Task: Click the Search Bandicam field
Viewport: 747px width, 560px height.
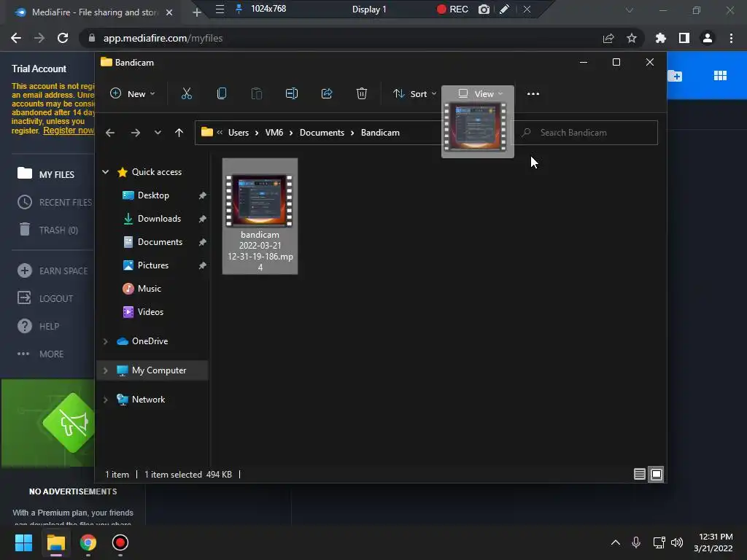Action: pos(586,133)
